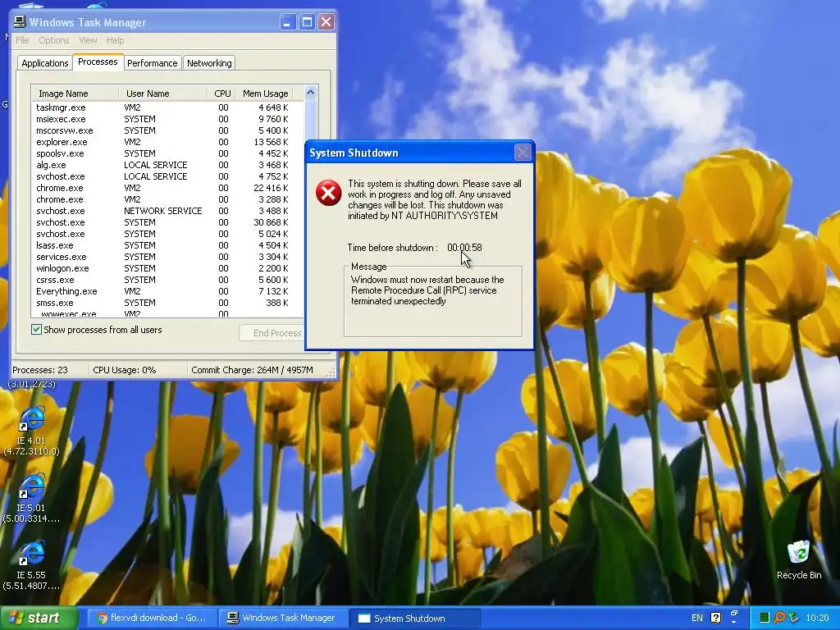Select svchost.exe using 30 868 K memory

[167, 222]
